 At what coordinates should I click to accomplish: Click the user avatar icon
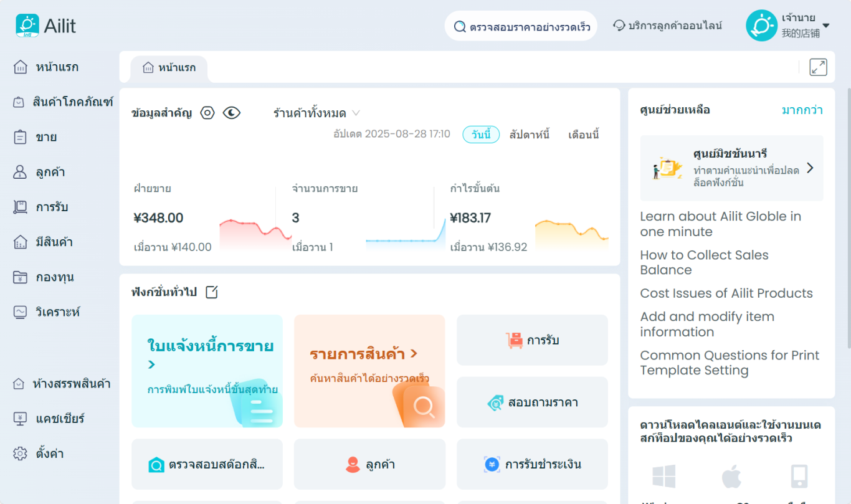point(761,26)
